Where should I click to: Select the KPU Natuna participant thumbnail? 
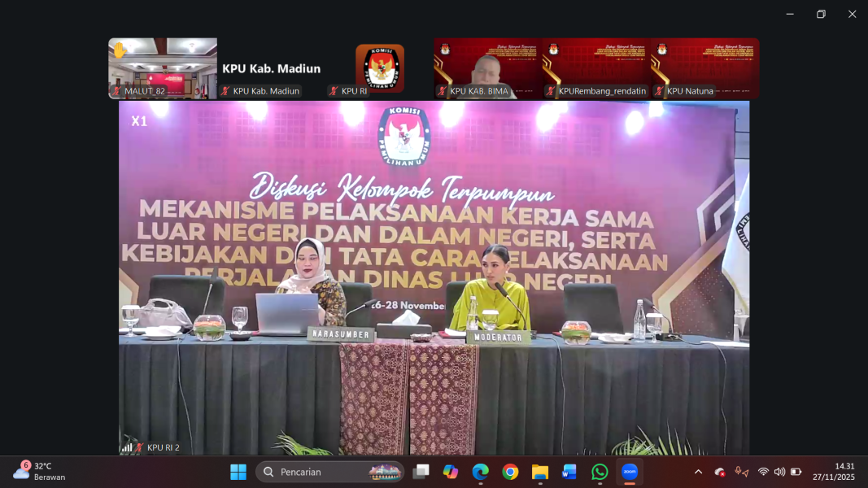click(705, 68)
